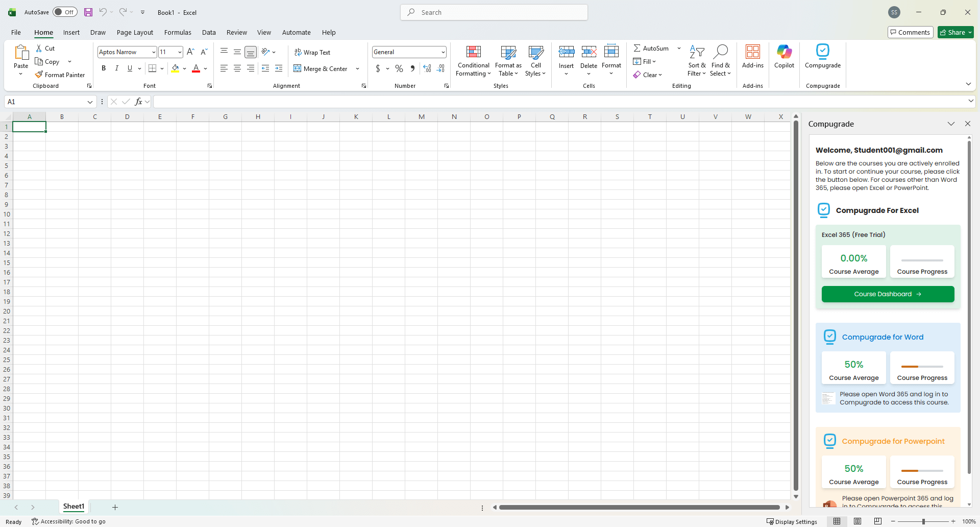Open the number format dropdown

[443, 52]
